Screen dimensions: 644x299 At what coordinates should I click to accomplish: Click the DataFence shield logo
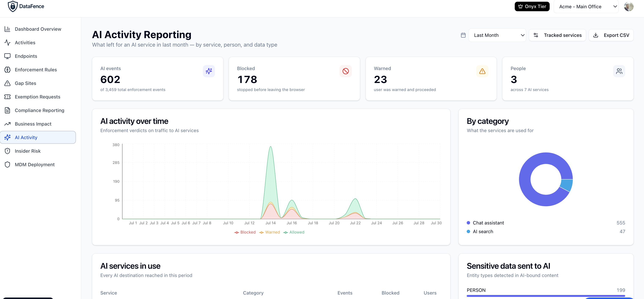click(x=12, y=6)
